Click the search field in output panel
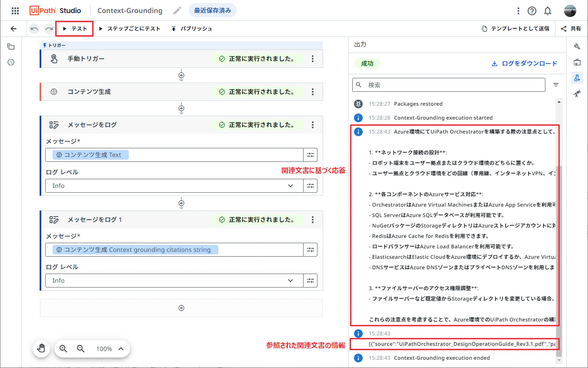This screenshot has width=588, height=368. coord(448,85)
